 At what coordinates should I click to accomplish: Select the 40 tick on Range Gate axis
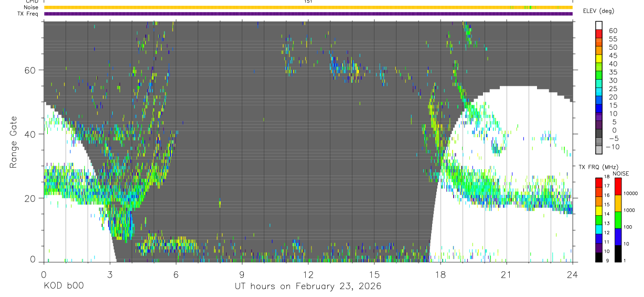pos(31,134)
